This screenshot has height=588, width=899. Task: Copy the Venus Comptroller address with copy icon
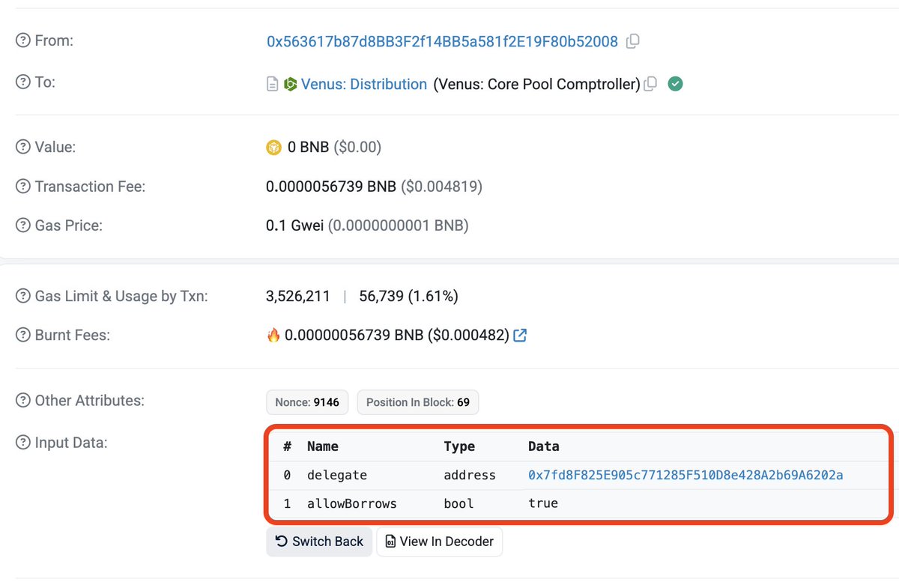650,84
